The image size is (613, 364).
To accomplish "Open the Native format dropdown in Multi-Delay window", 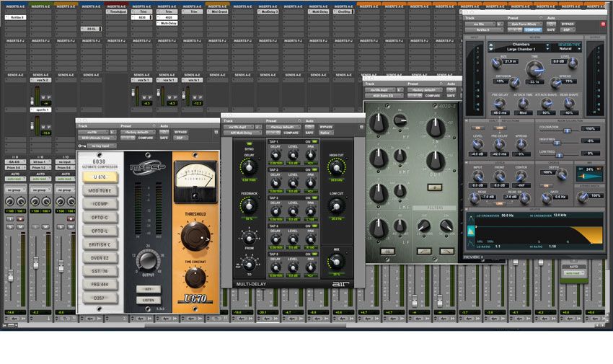I will [326, 133].
